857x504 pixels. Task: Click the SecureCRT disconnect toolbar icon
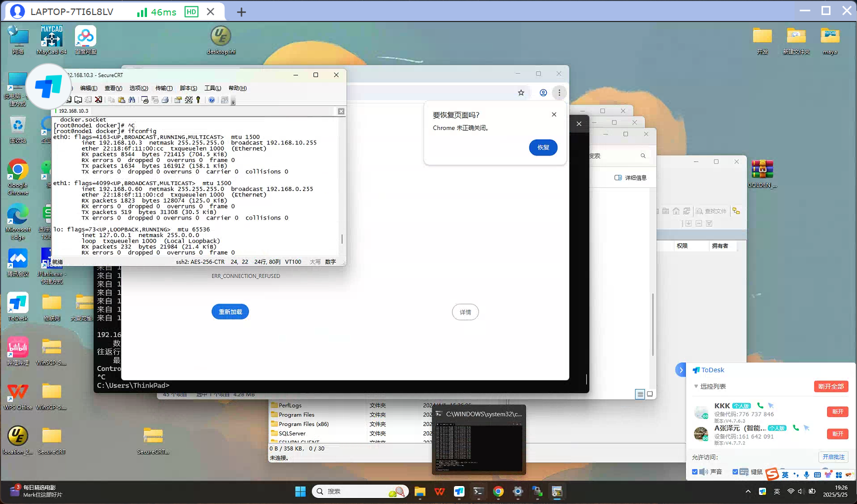point(98,100)
